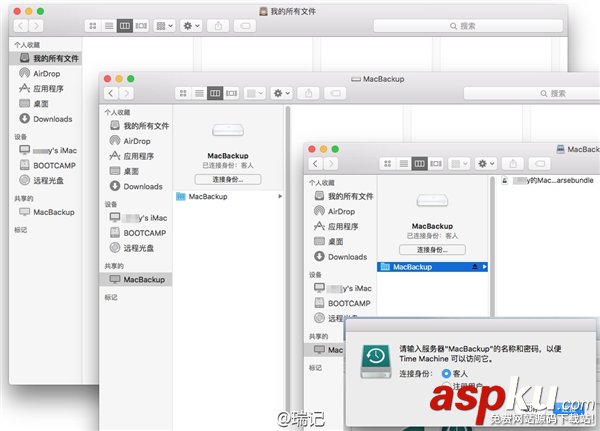
Task: Open arrange dropdown in 我的所有文件 window
Action: coord(165,26)
